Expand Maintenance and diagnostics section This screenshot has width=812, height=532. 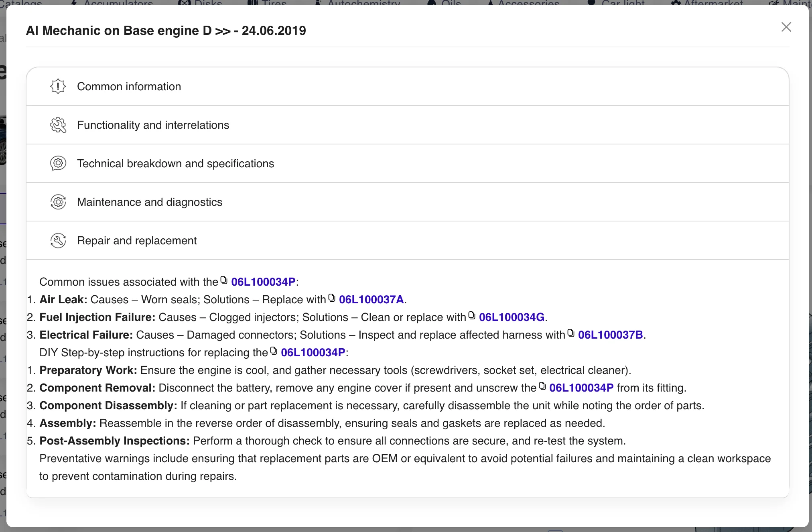(149, 202)
